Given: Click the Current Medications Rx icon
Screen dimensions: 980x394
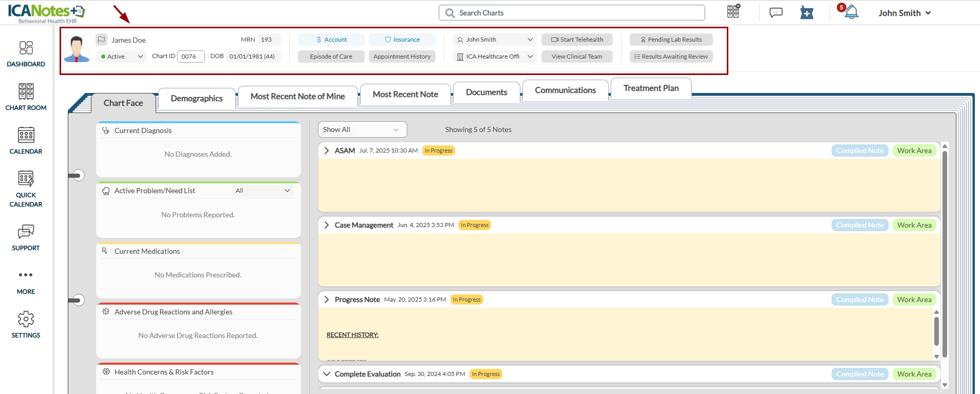Looking at the screenshot, I should 105,251.
